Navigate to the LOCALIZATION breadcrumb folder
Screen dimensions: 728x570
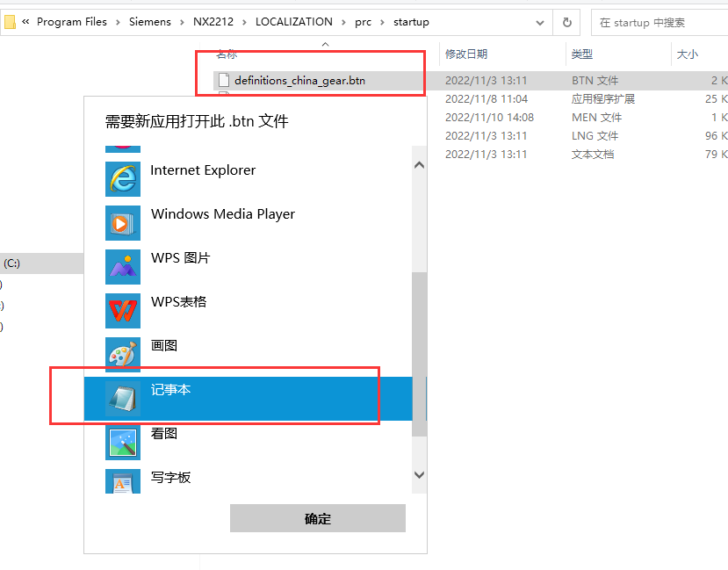click(293, 22)
